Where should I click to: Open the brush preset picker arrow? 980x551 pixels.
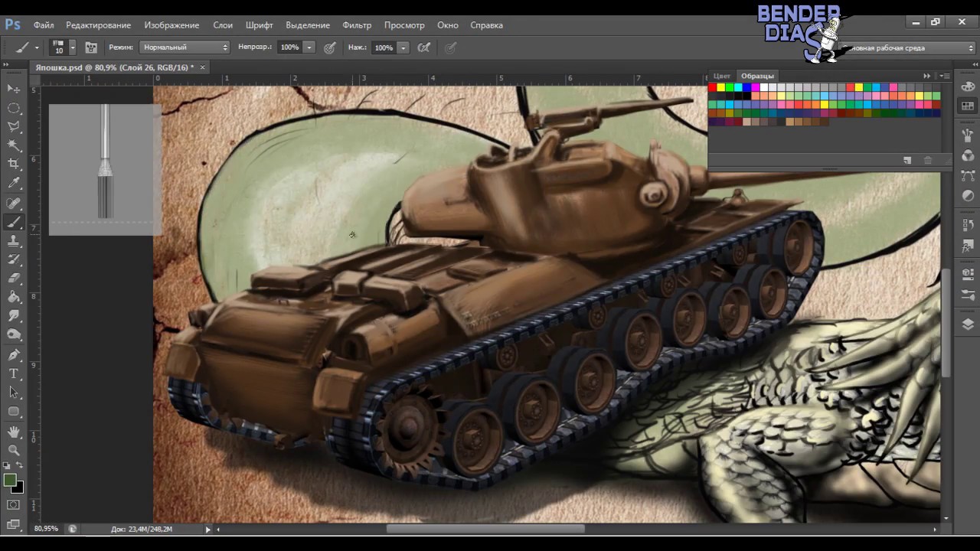(73, 47)
